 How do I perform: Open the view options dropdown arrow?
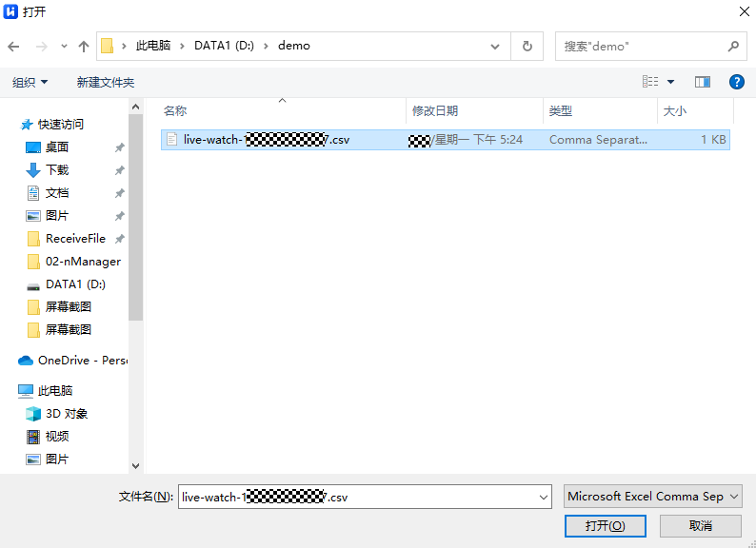670,83
